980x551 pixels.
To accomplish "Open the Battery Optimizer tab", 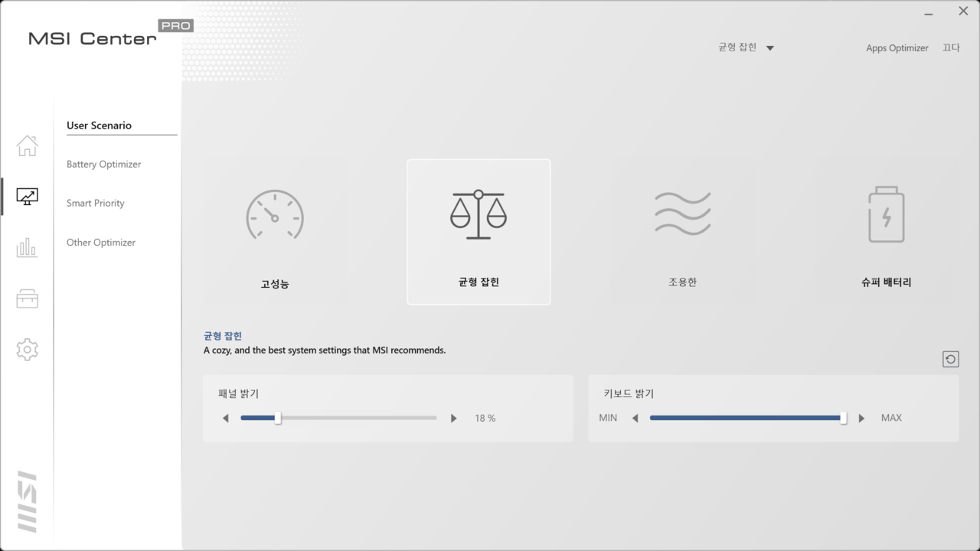I will (x=103, y=165).
